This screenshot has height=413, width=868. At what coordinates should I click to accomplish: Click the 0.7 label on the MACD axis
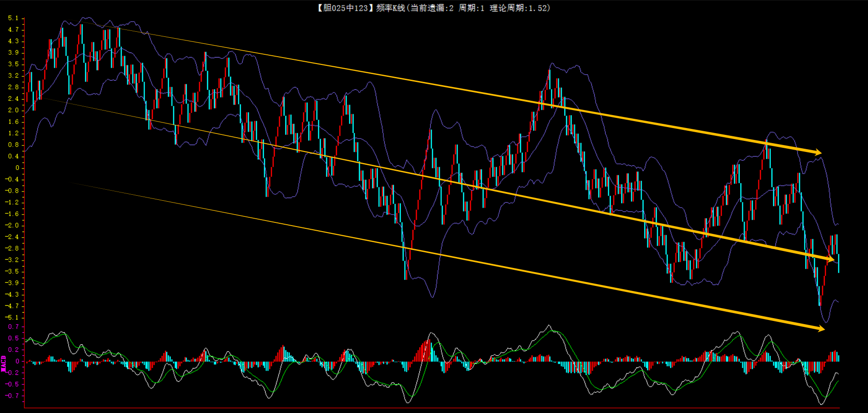point(13,327)
